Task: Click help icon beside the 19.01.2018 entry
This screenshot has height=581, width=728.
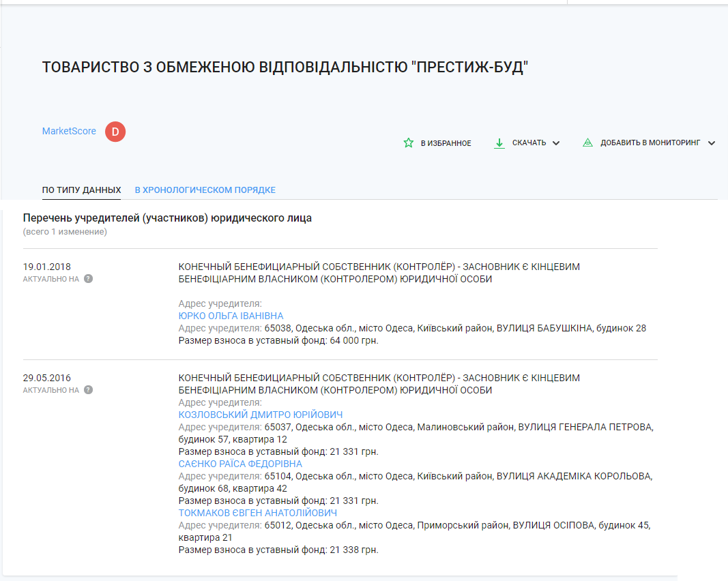Action: (88, 279)
